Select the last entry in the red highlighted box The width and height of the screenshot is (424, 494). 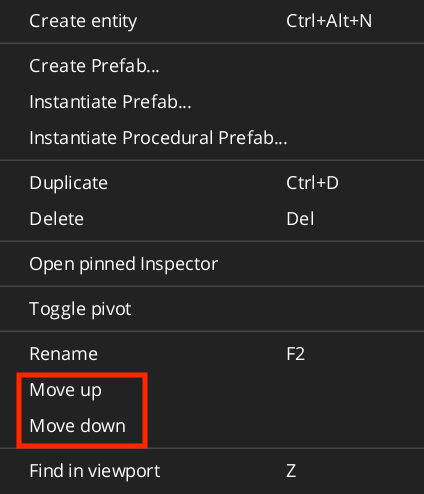pos(212,426)
